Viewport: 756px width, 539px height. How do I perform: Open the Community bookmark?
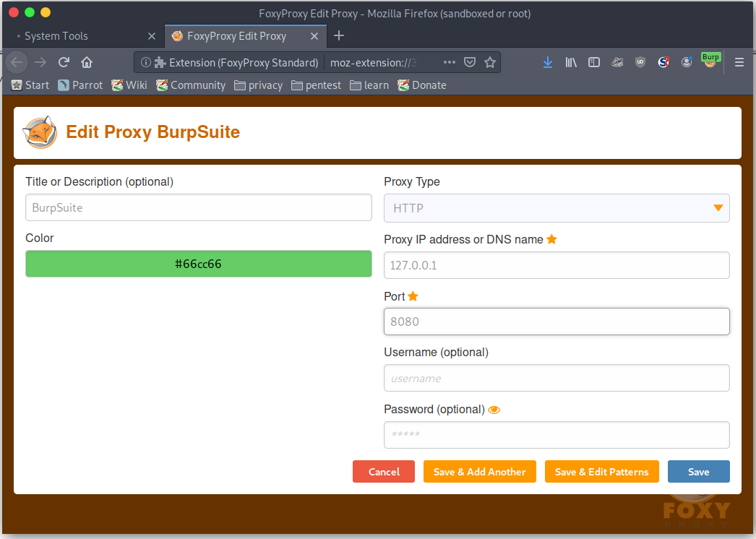(x=191, y=85)
